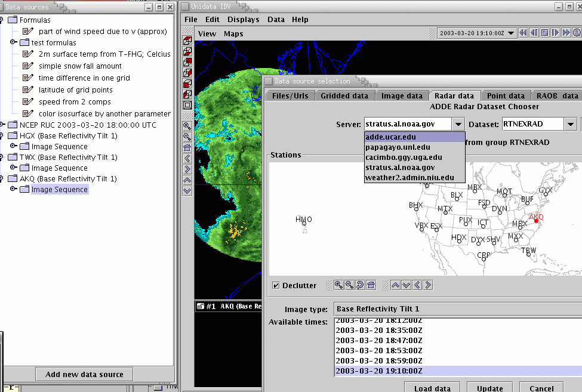Viewport: 582px width, 392px height.
Task: Click the Load data button
Action: 432,388
